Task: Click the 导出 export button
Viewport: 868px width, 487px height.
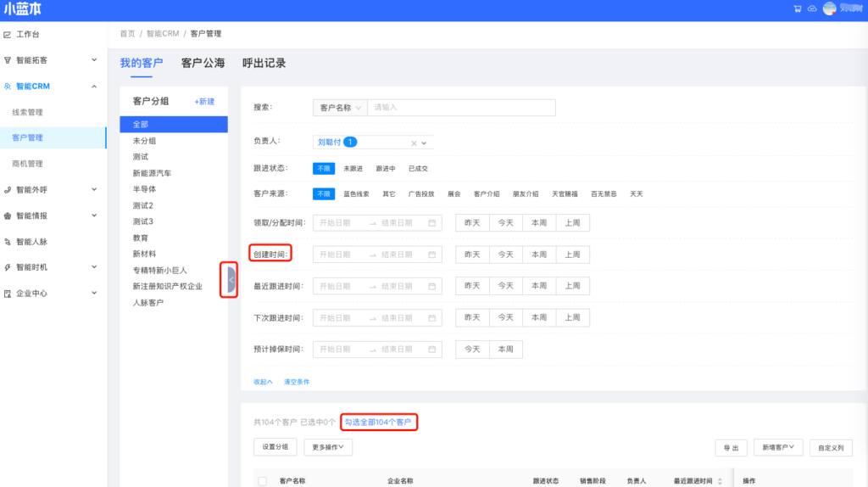Action: coord(730,448)
